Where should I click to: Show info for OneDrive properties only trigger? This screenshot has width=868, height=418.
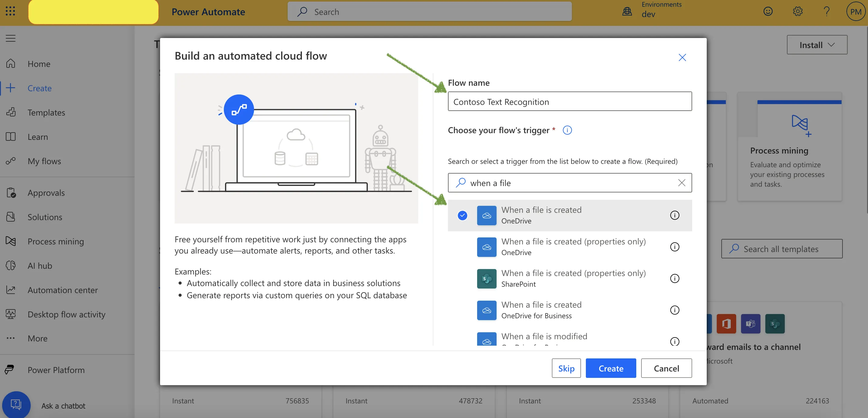[x=675, y=247]
